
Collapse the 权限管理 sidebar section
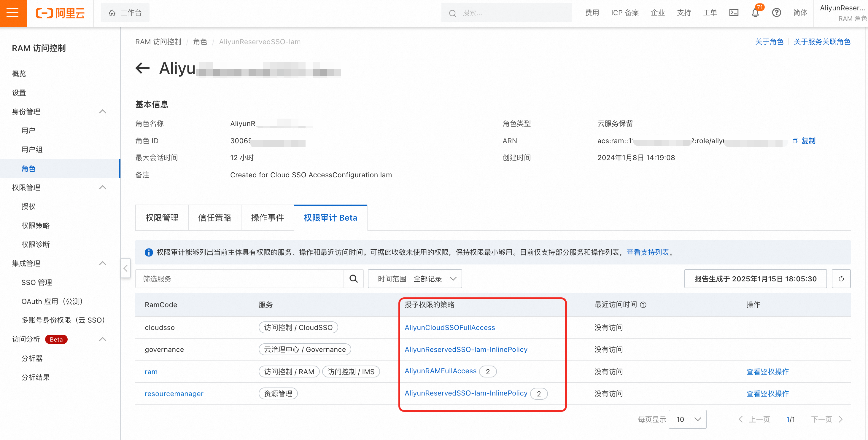click(x=102, y=187)
